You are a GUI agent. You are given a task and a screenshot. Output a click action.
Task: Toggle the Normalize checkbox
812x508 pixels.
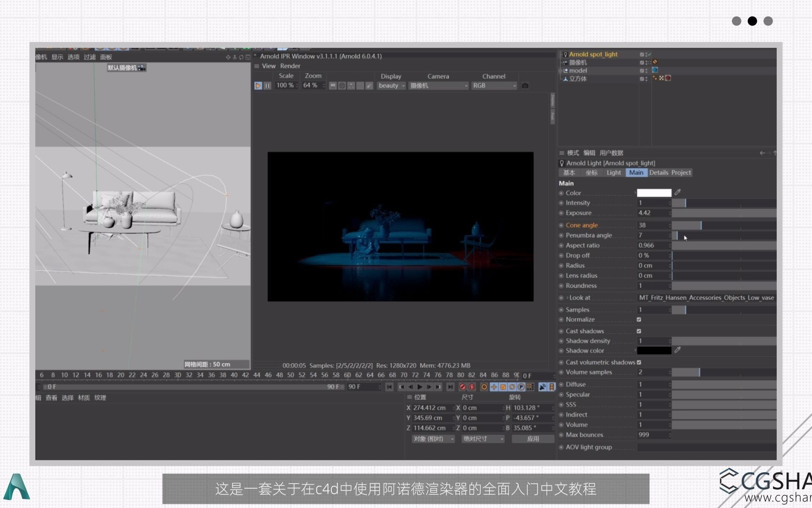(x=639, y=319)
